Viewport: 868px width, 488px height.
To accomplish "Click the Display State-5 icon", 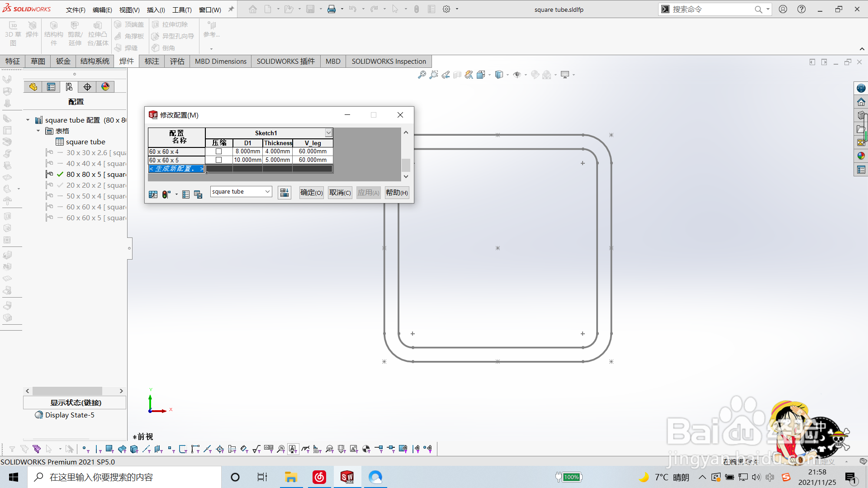I will [39, 415].
